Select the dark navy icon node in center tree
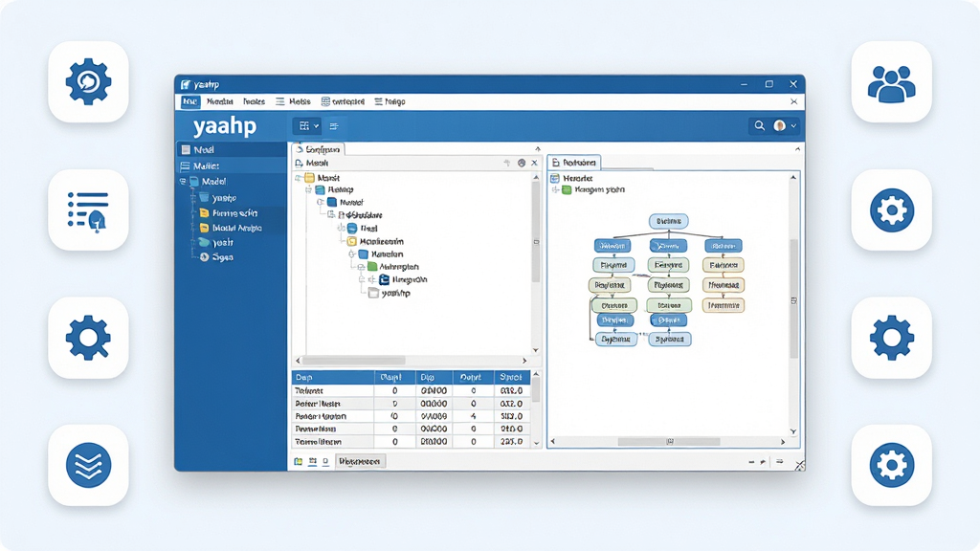This screenshot has height=551, width=980. [x=403, y=280]
